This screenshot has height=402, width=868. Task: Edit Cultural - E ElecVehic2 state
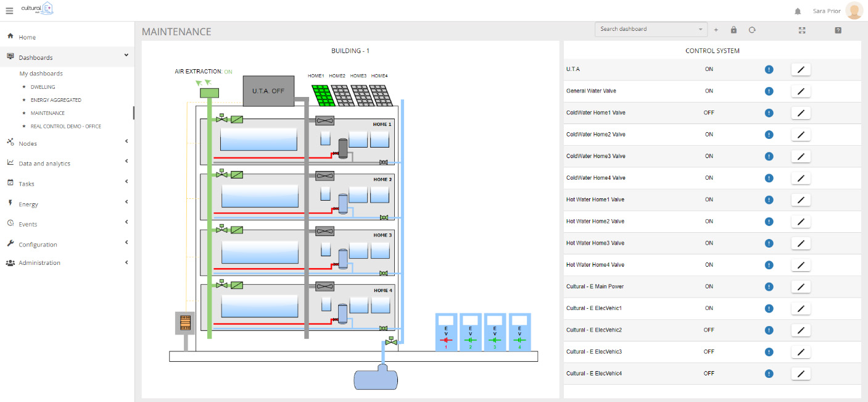[x=801, y=330]
